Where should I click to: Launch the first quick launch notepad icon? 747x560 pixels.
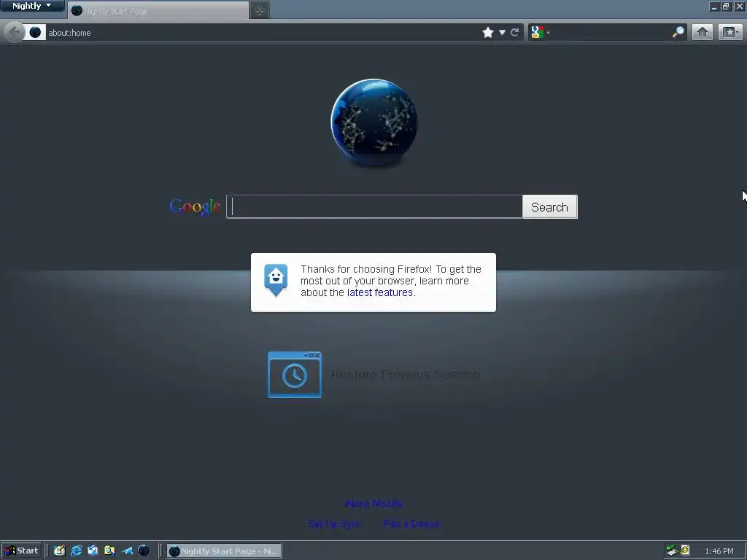[59, 551]
